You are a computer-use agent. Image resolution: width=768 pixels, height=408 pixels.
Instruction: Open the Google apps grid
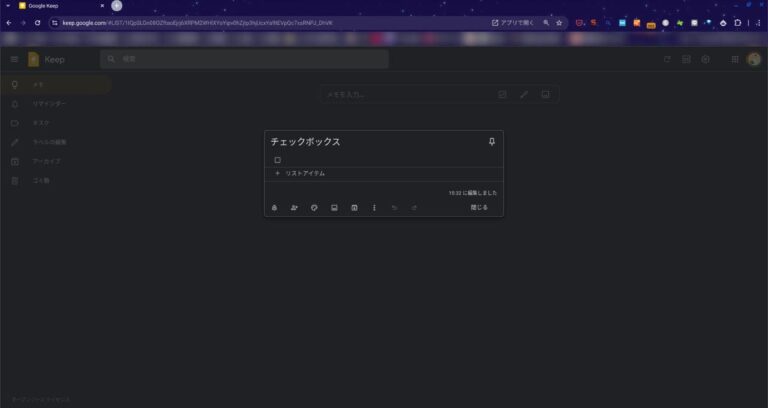735,59
